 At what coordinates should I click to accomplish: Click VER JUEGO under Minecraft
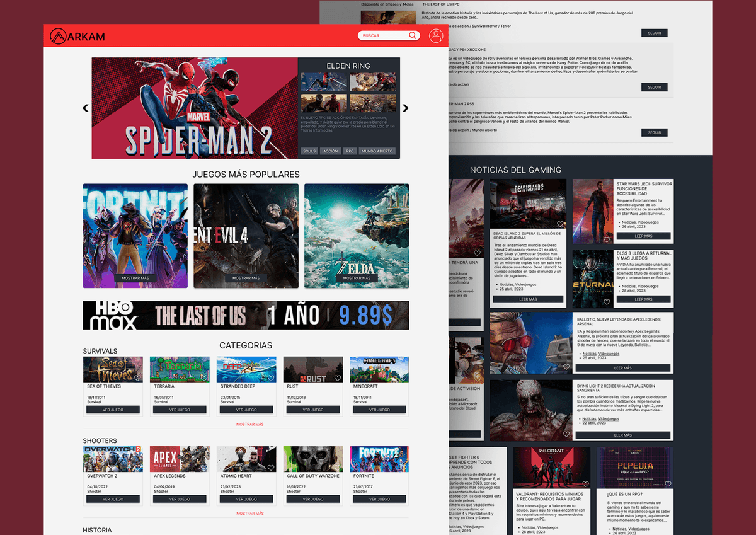[x=379, y=410]
